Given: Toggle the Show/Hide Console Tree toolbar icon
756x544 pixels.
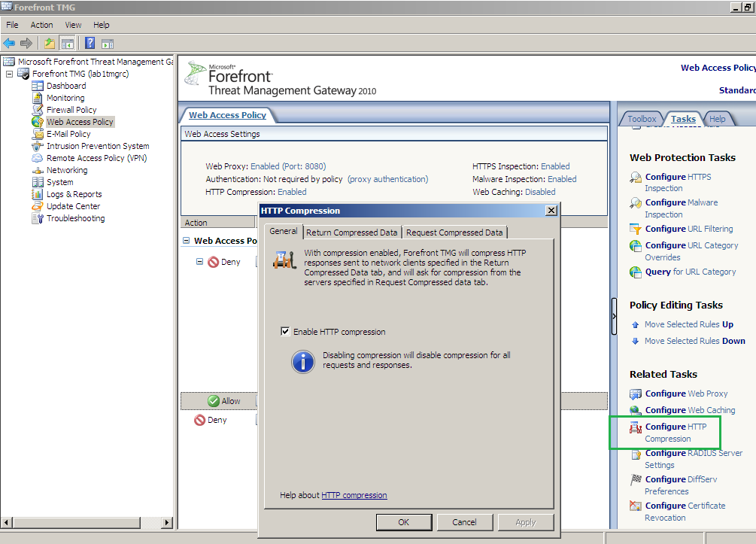Looking at the screenshot, I should pyautogui.click(x=68, y=44).
